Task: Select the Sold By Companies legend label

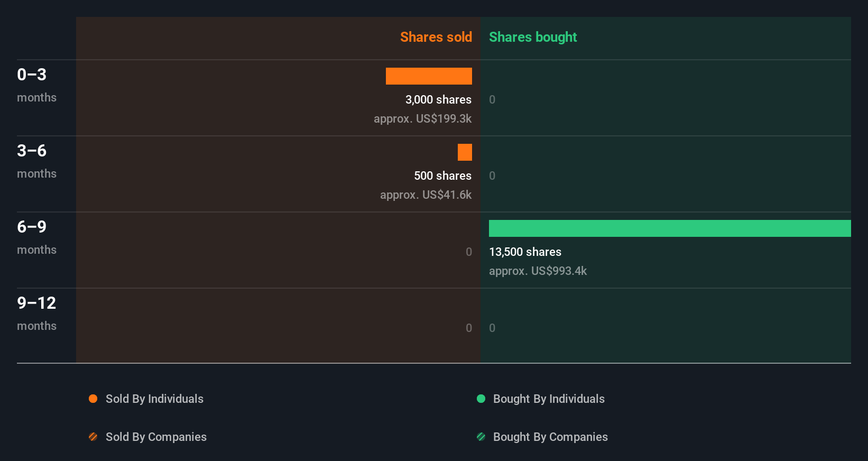Action: pyautogui.click(x=156, y=437)
